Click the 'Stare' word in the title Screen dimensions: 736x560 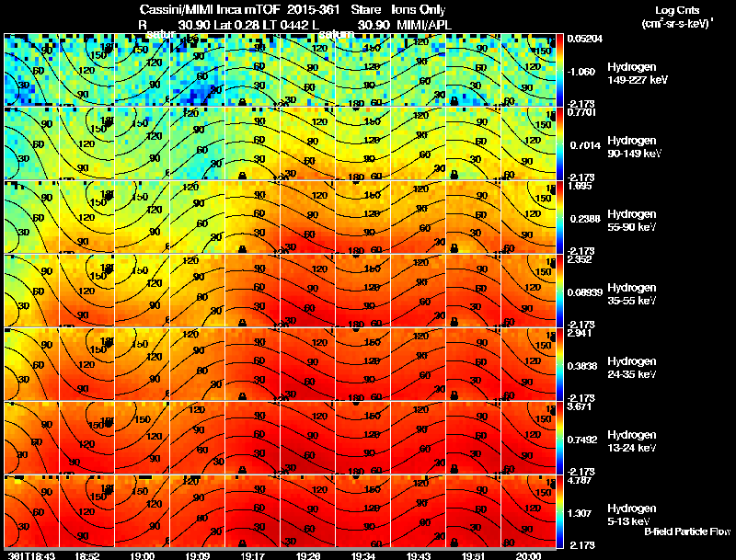click(x=365, y=10)
